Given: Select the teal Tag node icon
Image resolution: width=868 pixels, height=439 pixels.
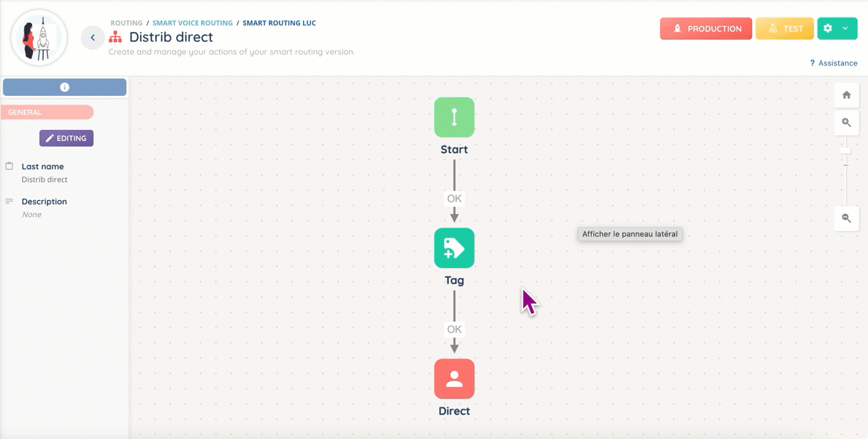Looking at the screenshot, I should tap(454, 248).
